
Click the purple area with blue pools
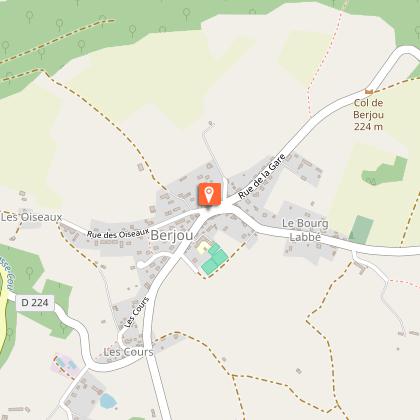[x=65, y=365]
